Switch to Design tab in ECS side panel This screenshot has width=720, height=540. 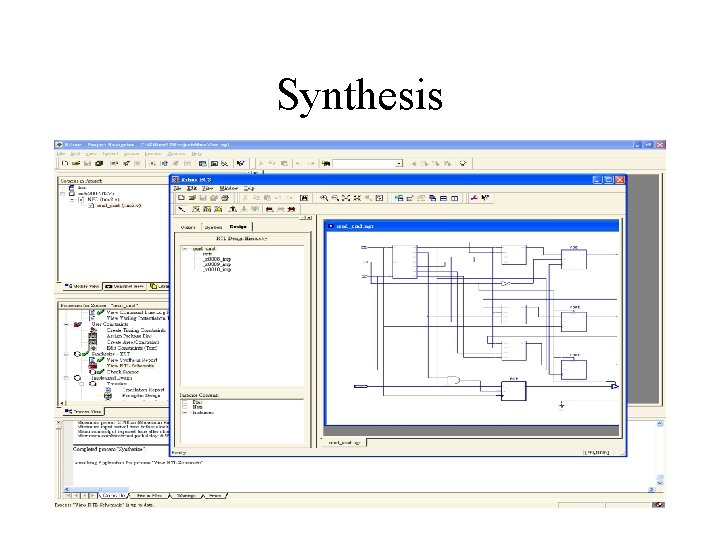(238, 226)
